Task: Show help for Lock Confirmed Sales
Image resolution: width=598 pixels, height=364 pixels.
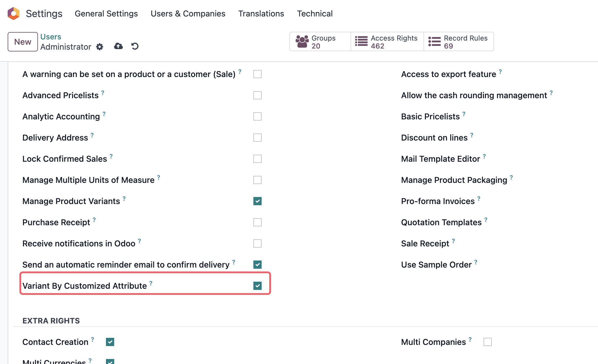Action: tap(111, 156)
